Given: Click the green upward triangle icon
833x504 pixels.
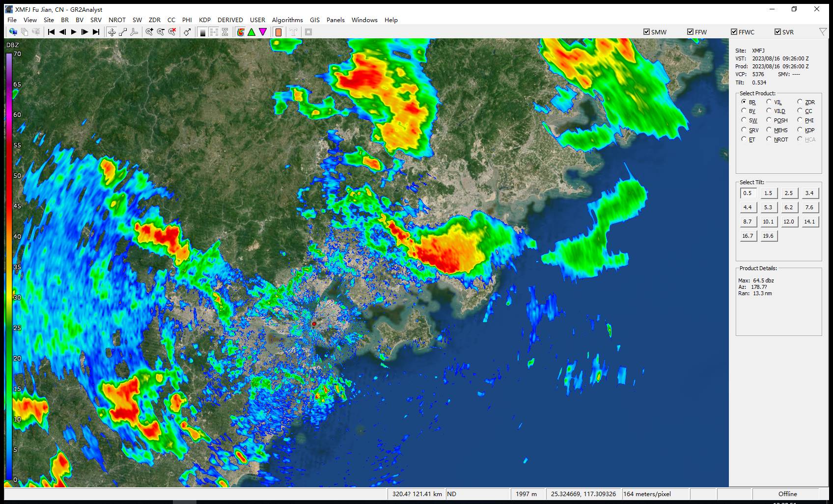Looking at the screenshot, I should click(251, 32).
